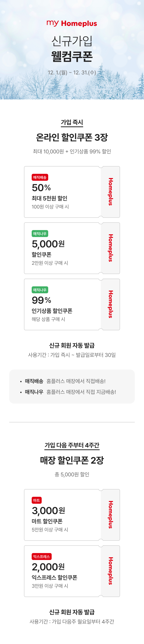This screenshot has height=644, width=144.
Task: Select the 5,000원 할인쿠폰 amount
Action: (x=48, y=244)
